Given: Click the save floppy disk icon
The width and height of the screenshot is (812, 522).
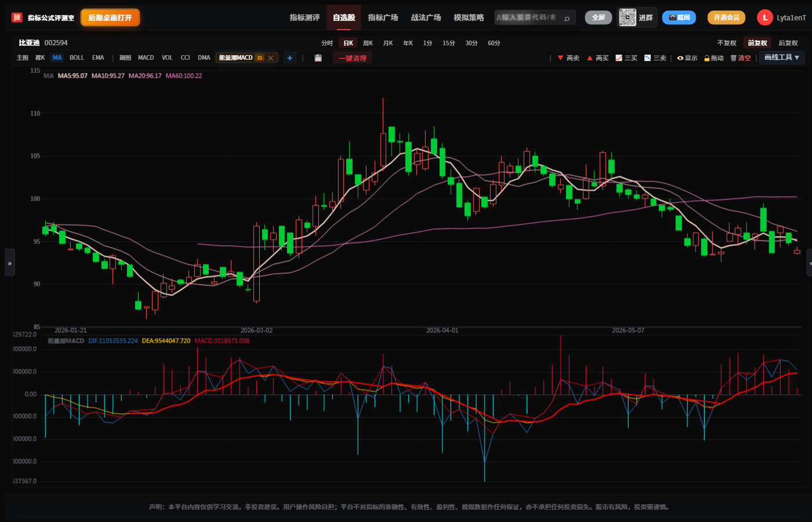Looking at the screenshot, I should 318,58.
